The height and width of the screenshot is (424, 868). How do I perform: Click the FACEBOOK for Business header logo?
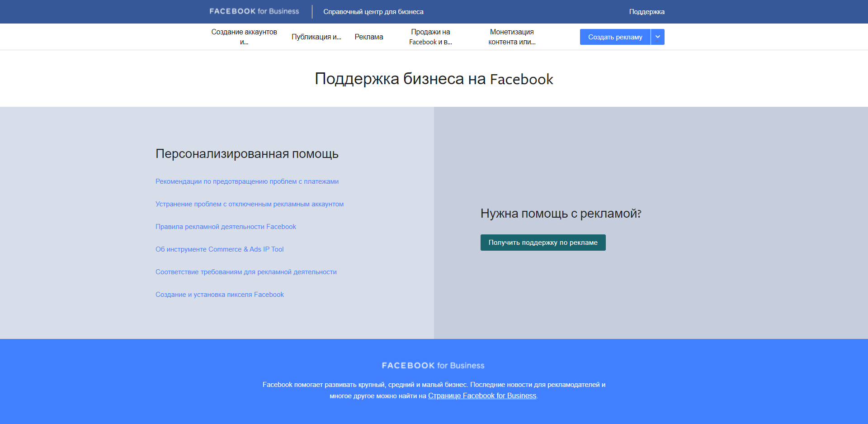(254, 11)
